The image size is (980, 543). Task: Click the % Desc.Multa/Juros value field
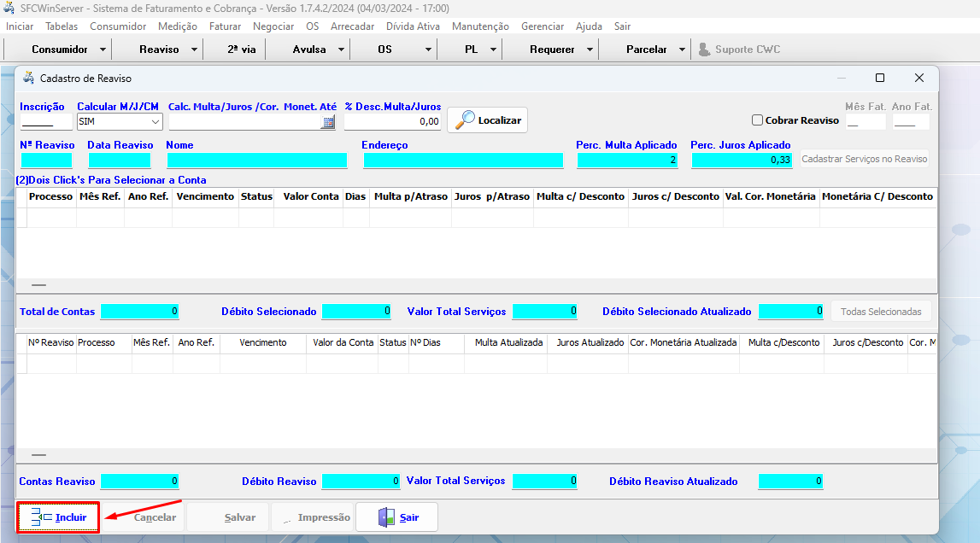[392, 122]
